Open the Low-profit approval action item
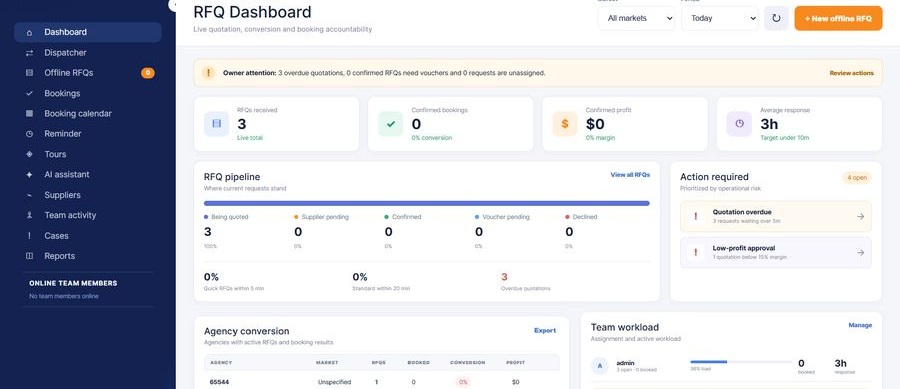This screenshot has height=389, width=900. click(775, 252)
